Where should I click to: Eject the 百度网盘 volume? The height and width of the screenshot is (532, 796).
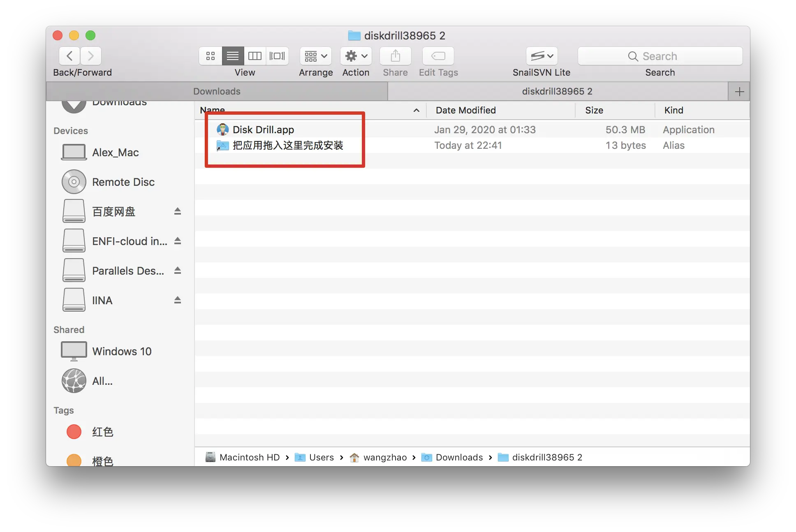(x=178, y=211)
